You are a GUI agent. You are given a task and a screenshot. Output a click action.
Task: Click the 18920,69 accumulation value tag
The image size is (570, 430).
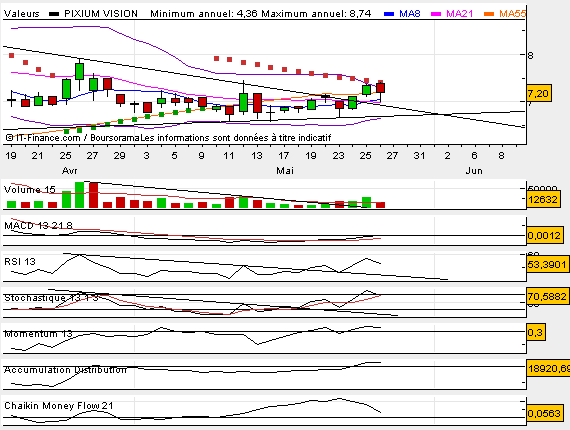click(548, 368)
